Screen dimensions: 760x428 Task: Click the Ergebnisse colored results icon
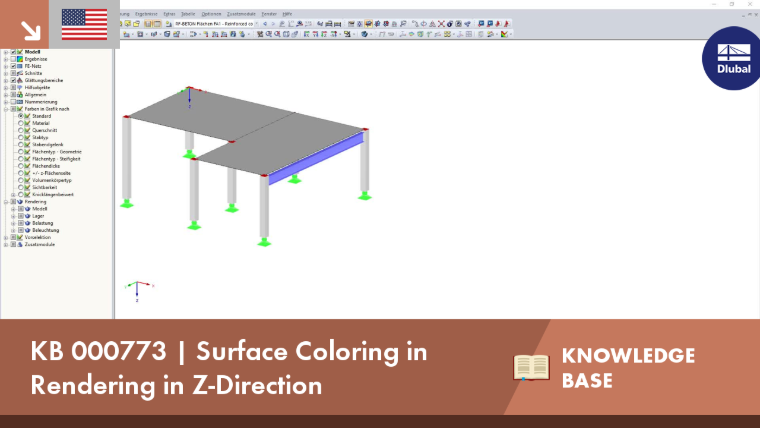[x=20, y=59]
